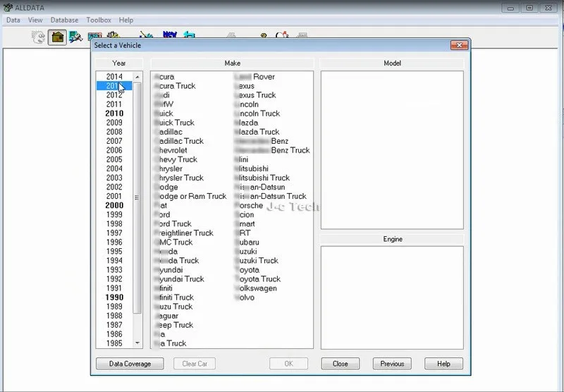Screen dimensions: 564x392
Task: Click the Year list scrollbar thumb
Action: pyautogui.click(x=137, y=198)
